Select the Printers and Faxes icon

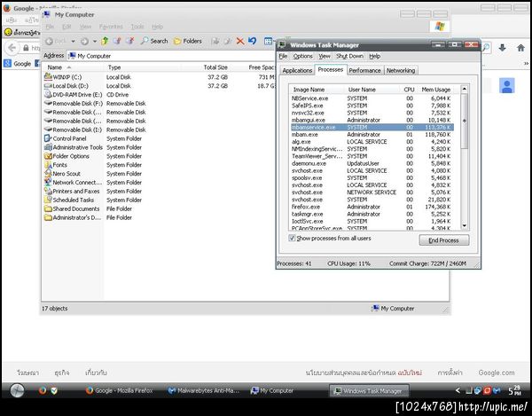(x=48, y=191)
